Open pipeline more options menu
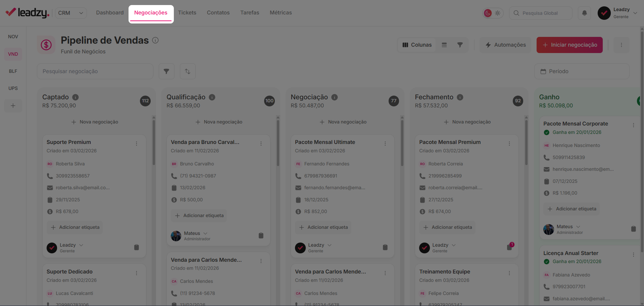 [621, 45]
